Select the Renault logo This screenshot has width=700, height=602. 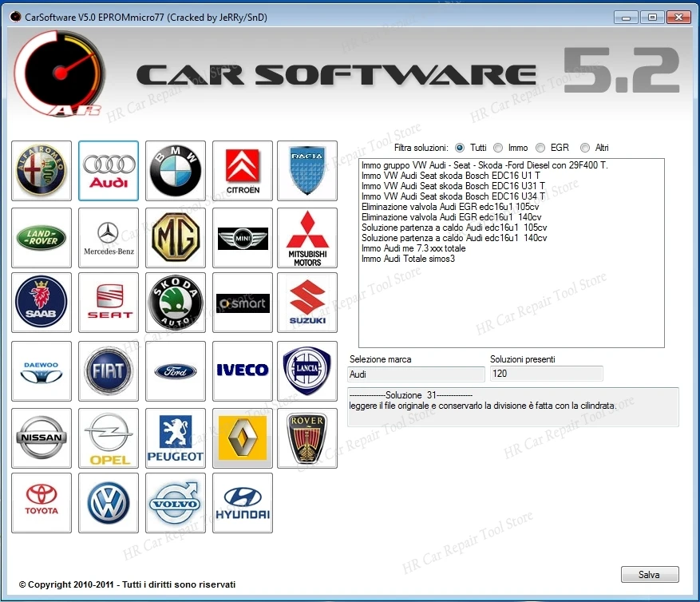pos(242,437)
